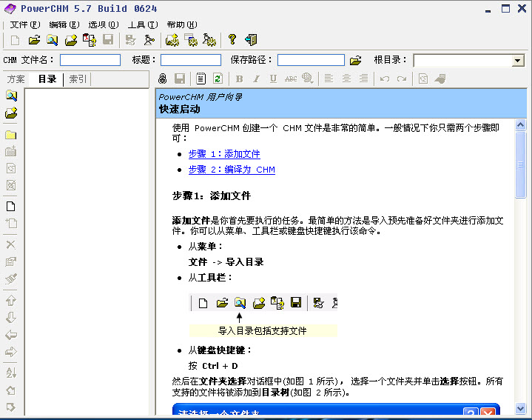Click the vertical scrollbar down arrow

521,408
